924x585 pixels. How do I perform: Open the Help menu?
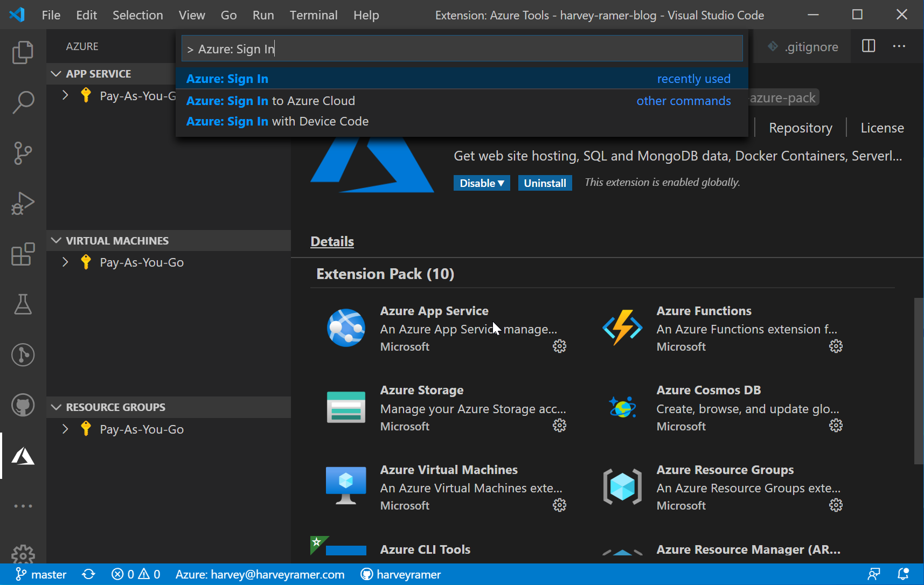point(366,15)
